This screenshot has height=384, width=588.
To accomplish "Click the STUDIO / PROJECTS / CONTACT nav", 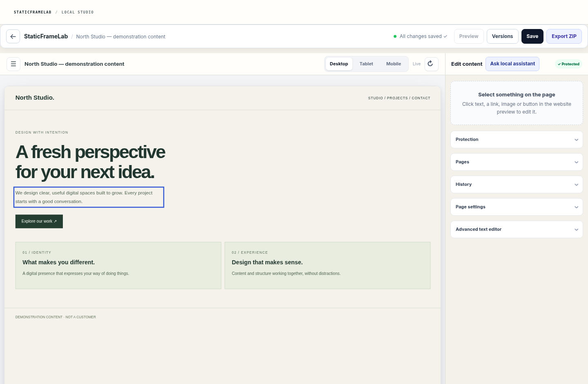I will coord(399,98).
